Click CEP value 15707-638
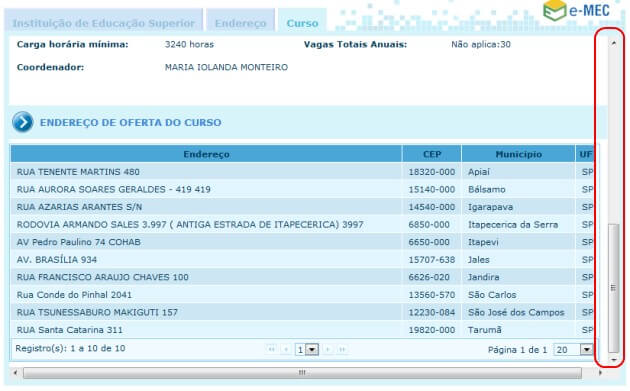This screenshot has height=391, width=630. (432, 260)
